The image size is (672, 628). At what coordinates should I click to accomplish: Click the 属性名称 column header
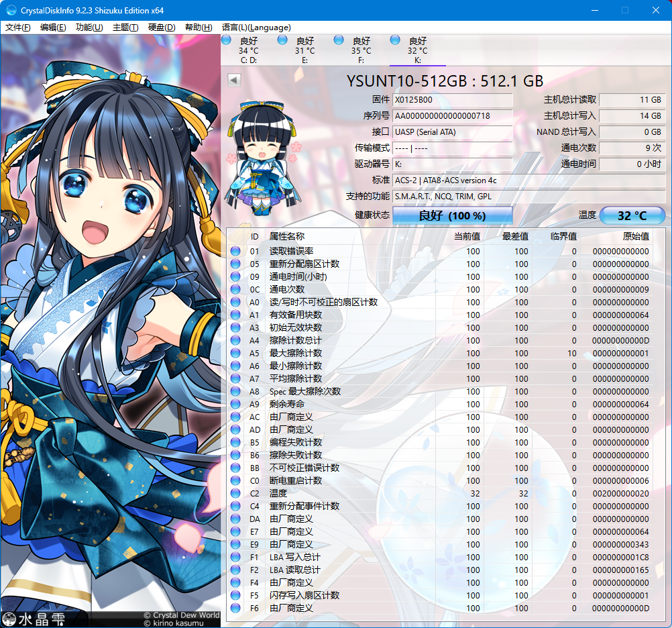pos(286,236)
